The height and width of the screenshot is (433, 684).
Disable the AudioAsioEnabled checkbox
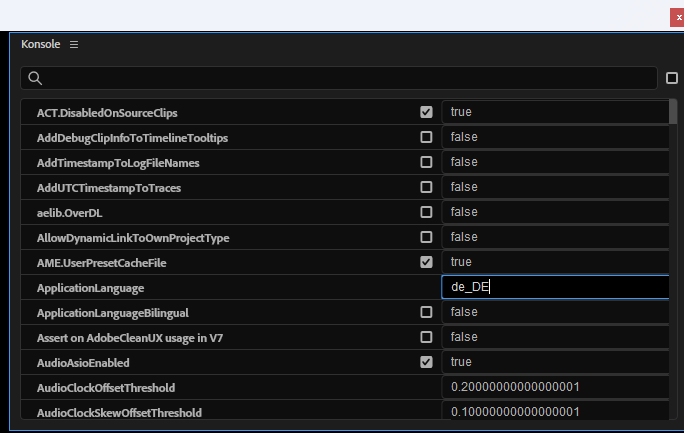(x=427, y=362)
